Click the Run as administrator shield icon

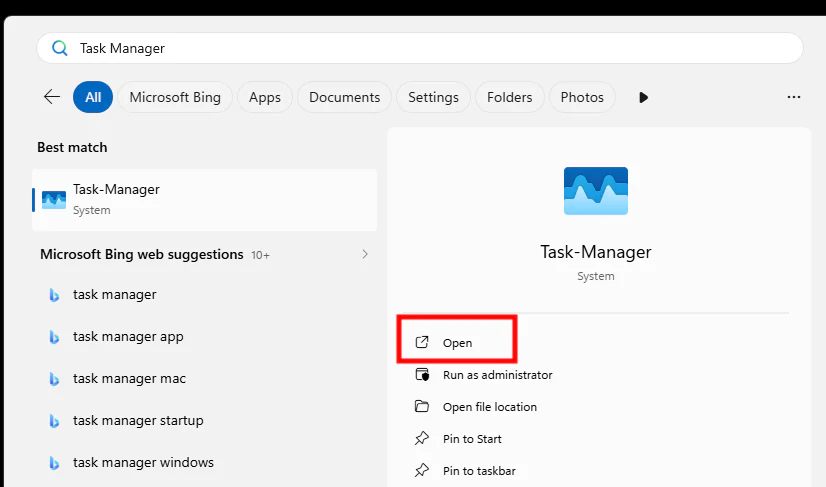(422, 374)
